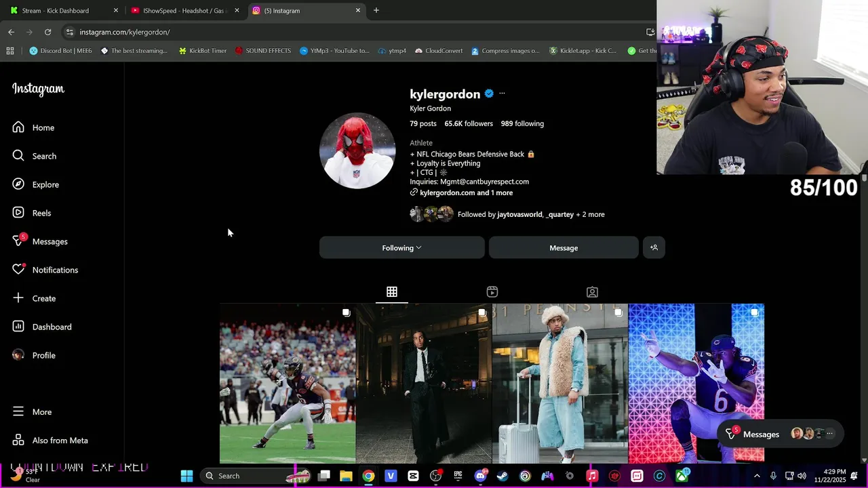Open floating Messages widget
Image resolution: width=868 pixels, height=488 pixels.
[x=780, y=434]
